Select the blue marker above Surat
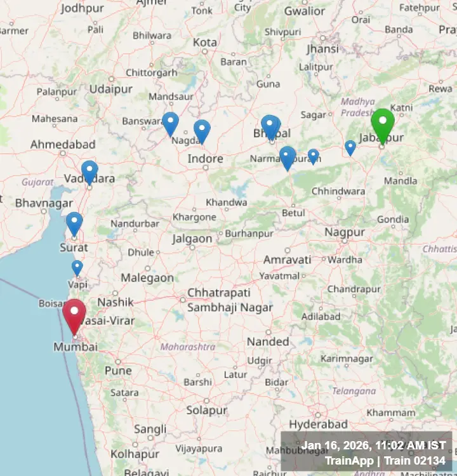 [74, 224]
